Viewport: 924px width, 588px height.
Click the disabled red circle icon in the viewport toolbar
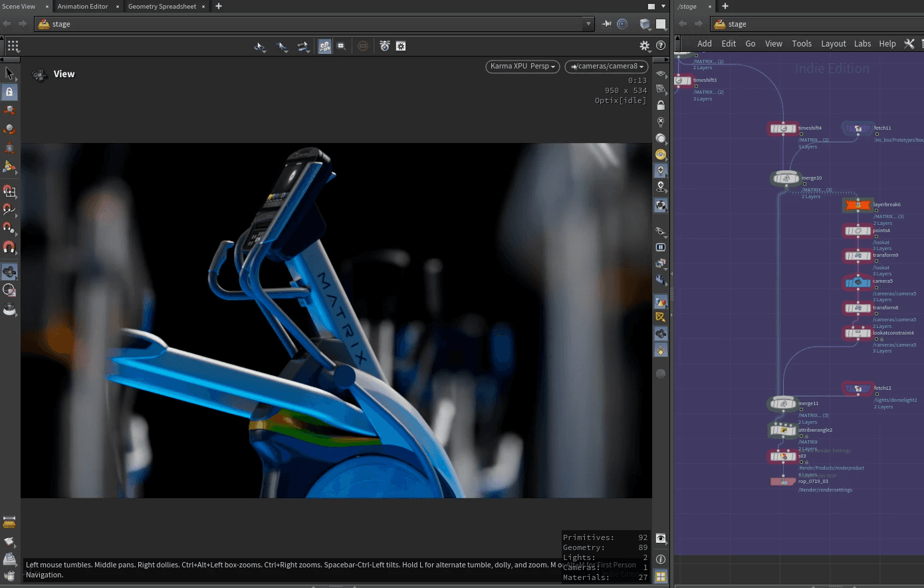[363, 46]
